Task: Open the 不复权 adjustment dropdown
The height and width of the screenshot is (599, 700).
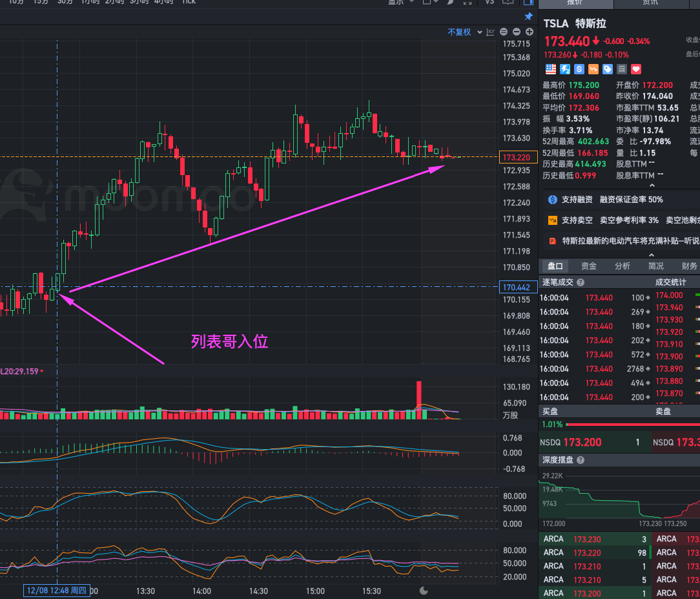Action: 465,32
